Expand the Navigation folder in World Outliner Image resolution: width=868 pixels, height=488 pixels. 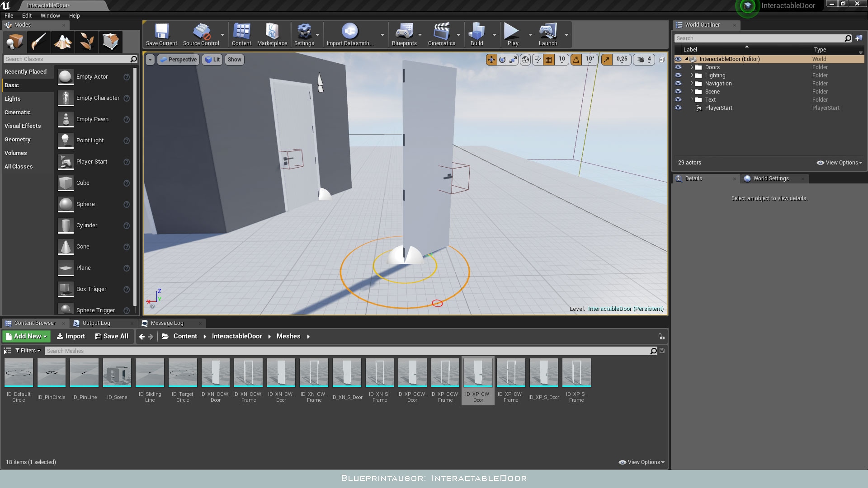coord(692,83)
